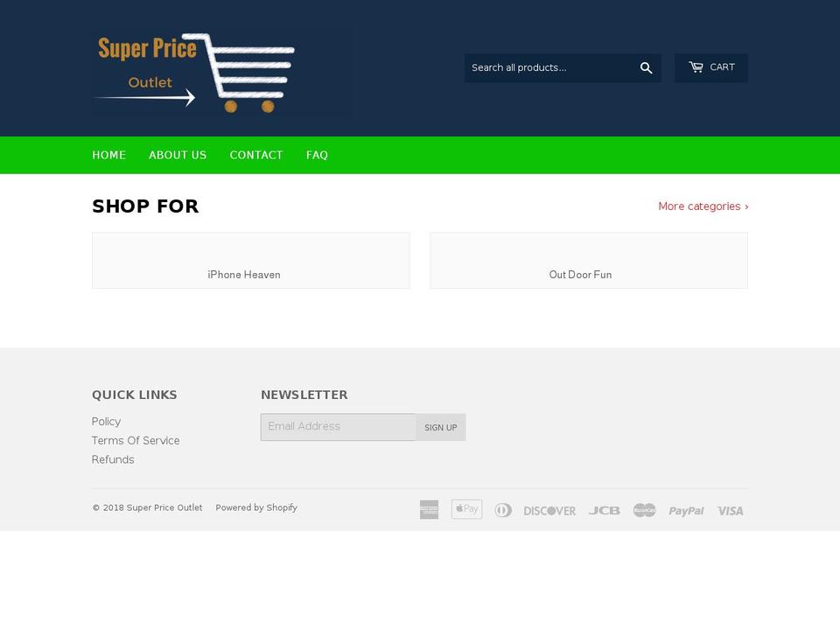Open the Cart button
Screen dimensions: 840x630
(x=710, y=68)
